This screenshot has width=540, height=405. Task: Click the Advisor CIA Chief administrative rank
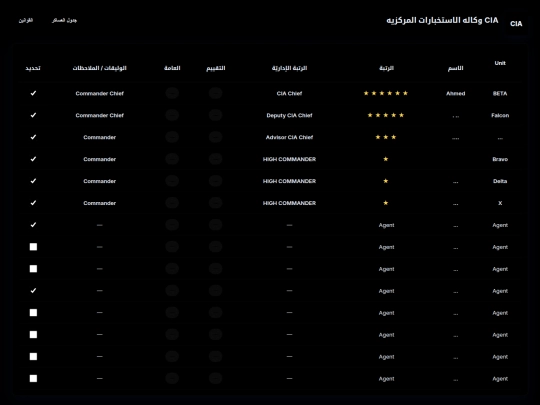tap(289, 137)
